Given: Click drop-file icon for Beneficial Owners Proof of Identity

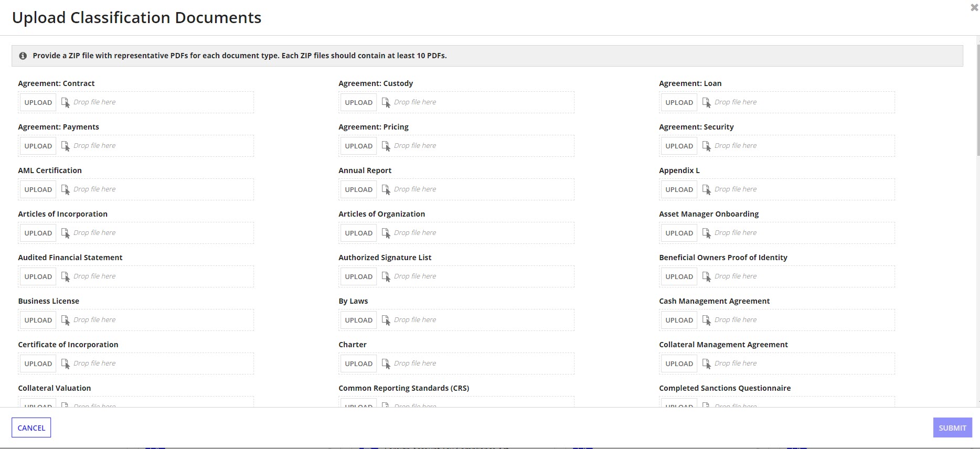Looking at the screenshot, I should [707, 276].
